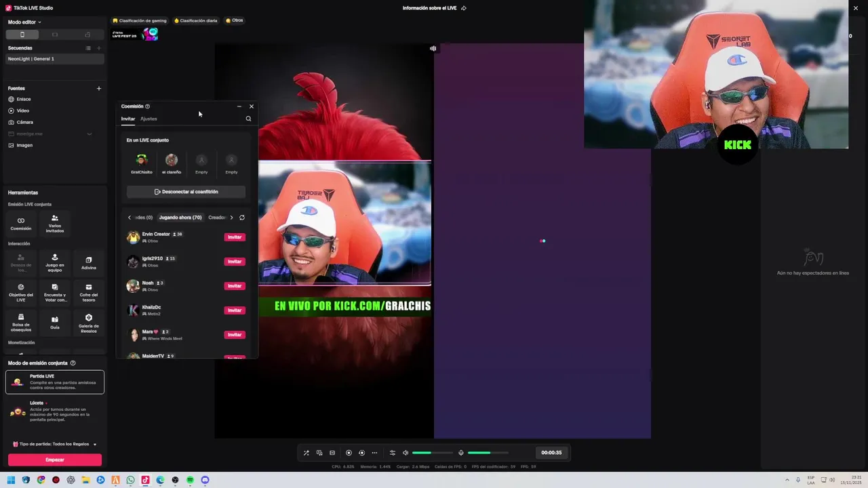This screenshot has height=488, width=868.
Task: Search creators in the Coemisión panel
Action: [248, 119]
